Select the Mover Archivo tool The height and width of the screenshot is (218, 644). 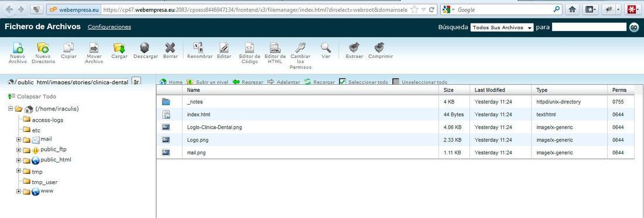(94, 48)
